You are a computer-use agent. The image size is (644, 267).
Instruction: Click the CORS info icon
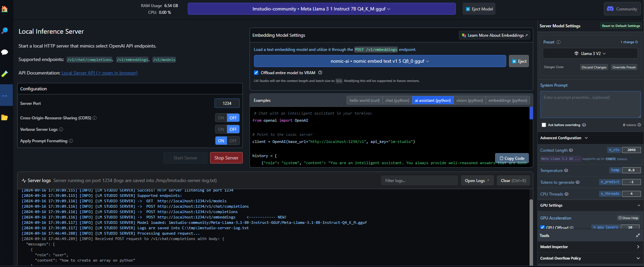[95, 118]
